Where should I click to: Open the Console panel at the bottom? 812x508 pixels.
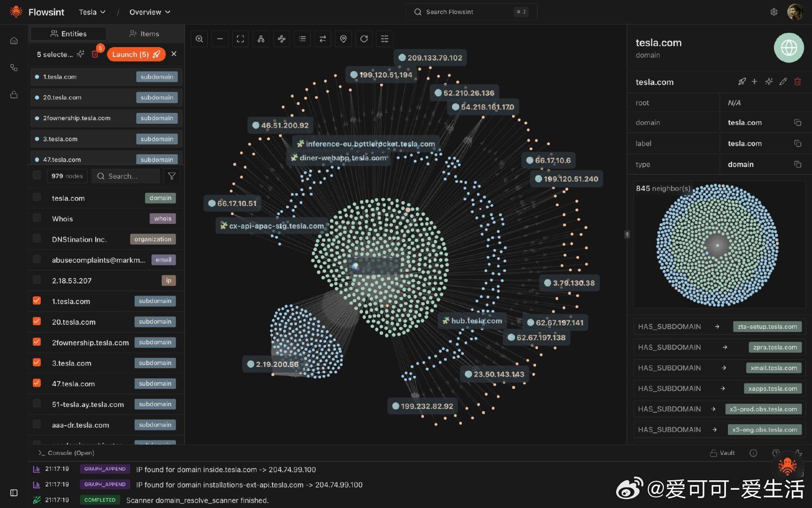click(x=65, y=452)
